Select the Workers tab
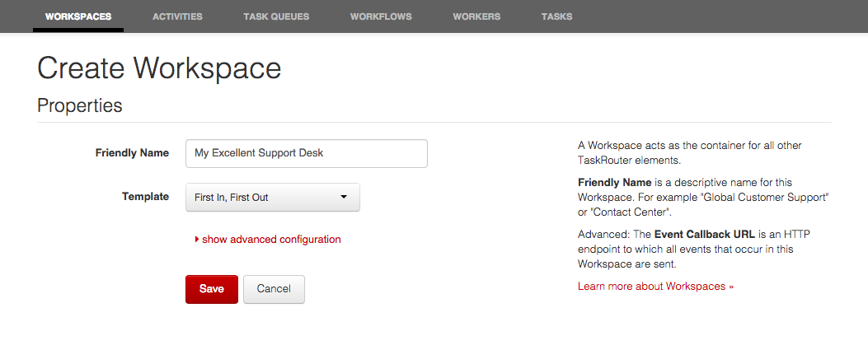Image resolution: width=868 pixels, height=359 pixels. (x=476, y=16)
